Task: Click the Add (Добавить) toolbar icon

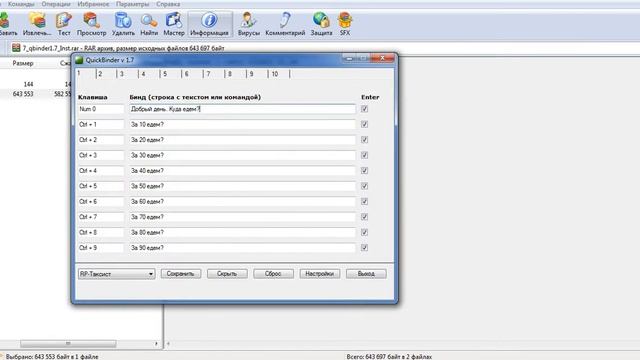Action: (7, 24)
